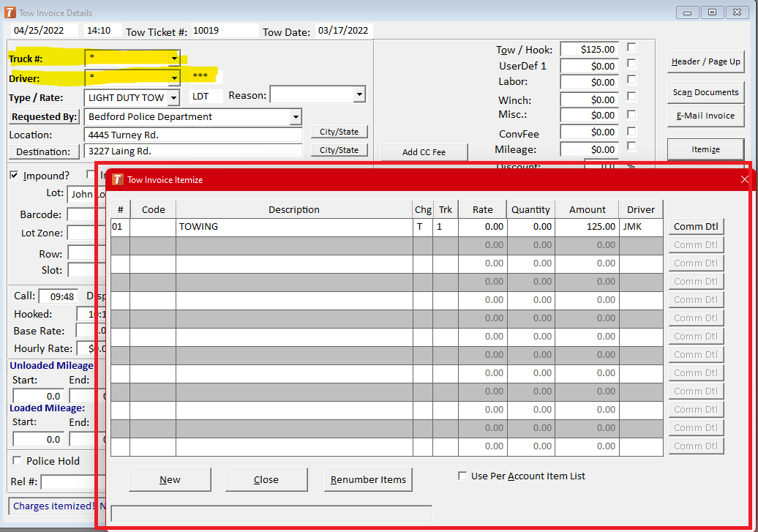Click the Close button in Itemize dialog
Image resolution: width=758 pixels, height=532 pixels.
pyautogui.click(x=266, y=479)
